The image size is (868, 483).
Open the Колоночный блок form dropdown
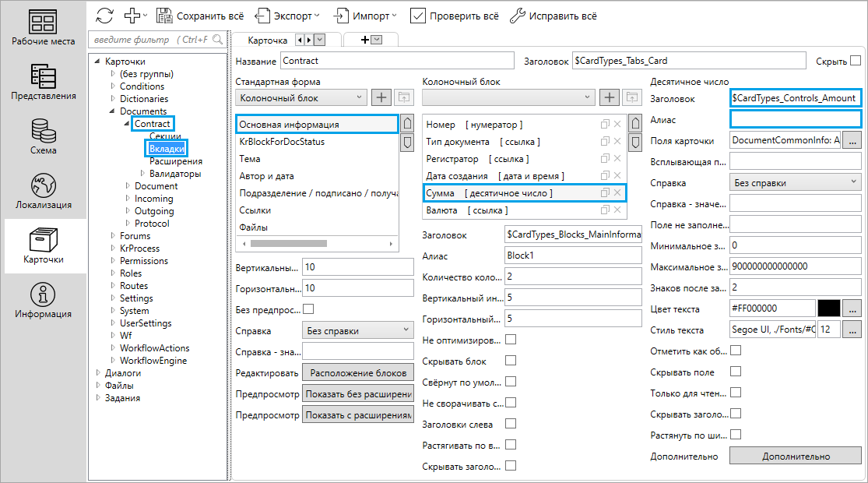(300, 97)
